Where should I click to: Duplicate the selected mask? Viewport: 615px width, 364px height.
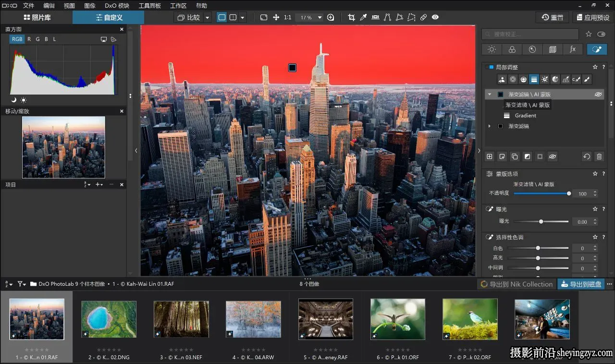515,157
